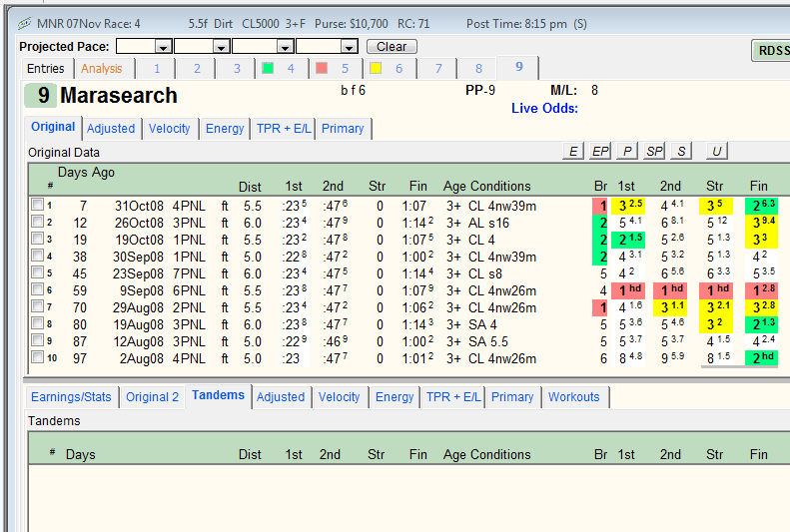Check the box for line 7, 29Aug08
The width and height of the screenshot is (790, 532).
coord(37,306)
